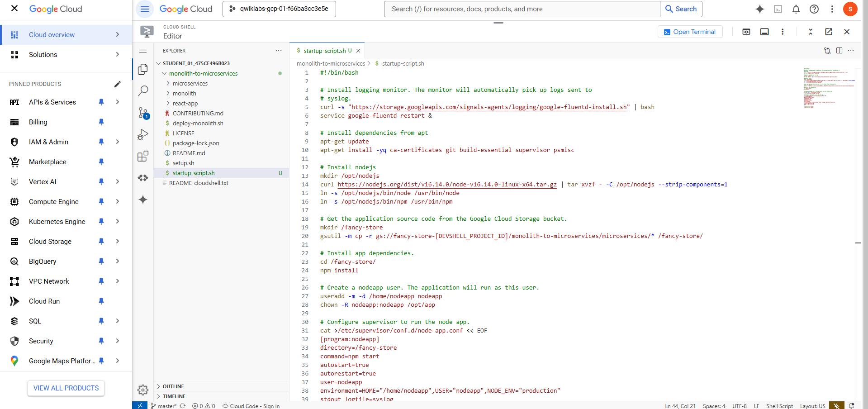Open editor application menu icon

[x=143, y=51]
